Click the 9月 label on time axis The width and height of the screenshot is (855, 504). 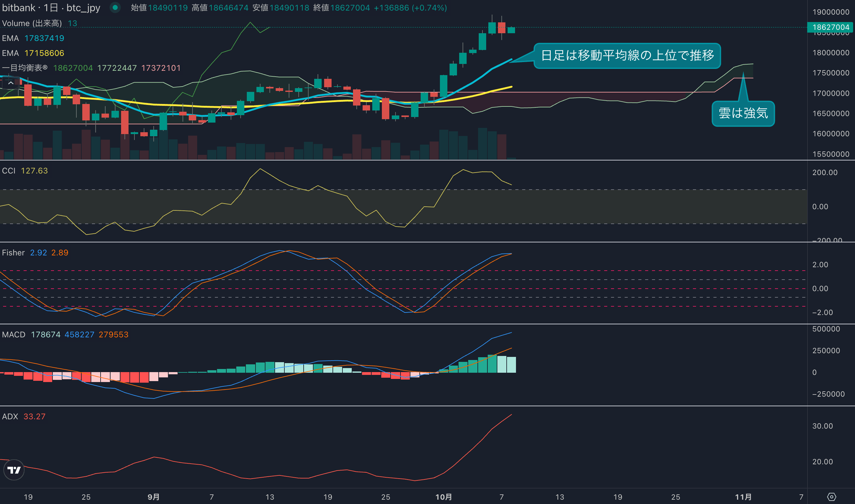[154, 497]
